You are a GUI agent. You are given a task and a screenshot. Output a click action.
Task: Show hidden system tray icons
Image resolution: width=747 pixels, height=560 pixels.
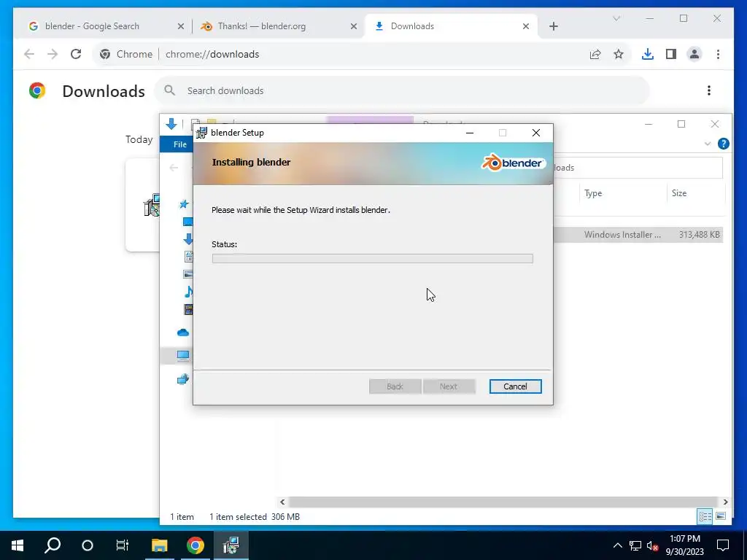[617, 545]
